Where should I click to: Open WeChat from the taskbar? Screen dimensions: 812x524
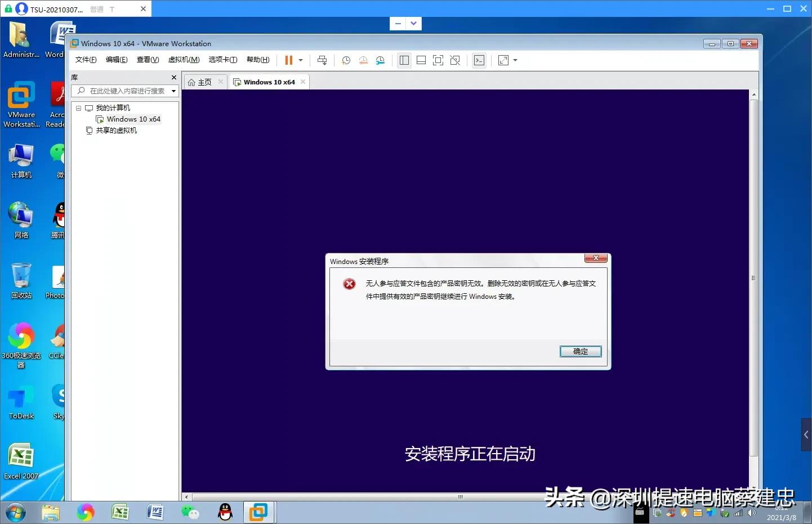[x=190, y=512]
